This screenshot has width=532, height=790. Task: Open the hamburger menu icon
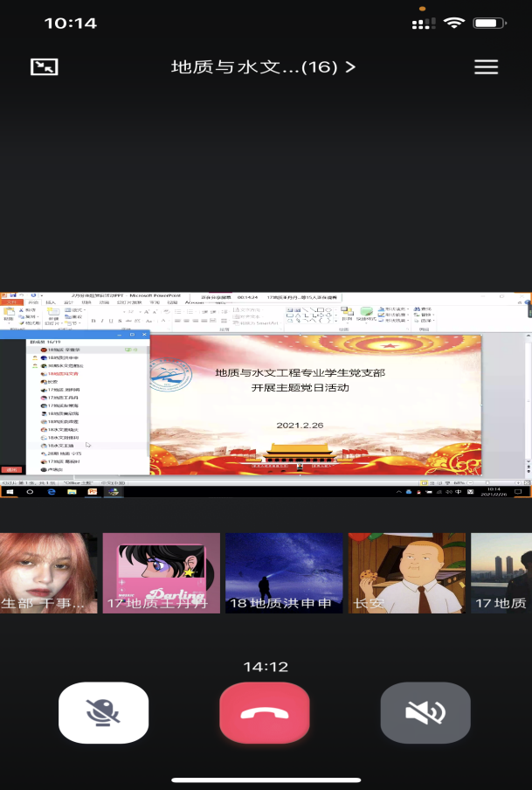click(486, 67)
